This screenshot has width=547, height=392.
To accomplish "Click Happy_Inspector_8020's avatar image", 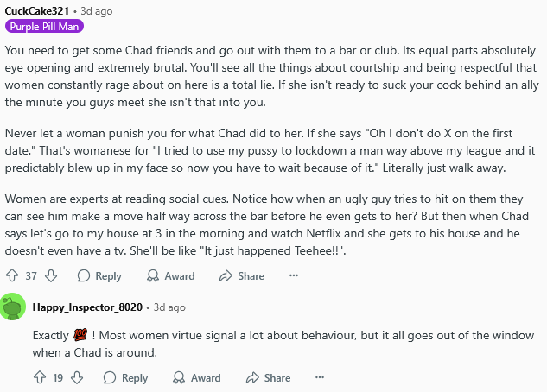I will 14,308.
